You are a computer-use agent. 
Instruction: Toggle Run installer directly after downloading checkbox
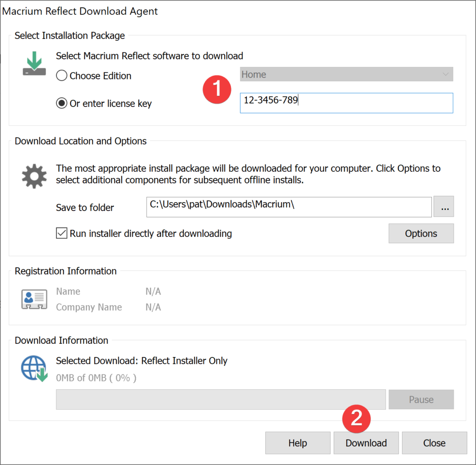[x=62, y=233]
